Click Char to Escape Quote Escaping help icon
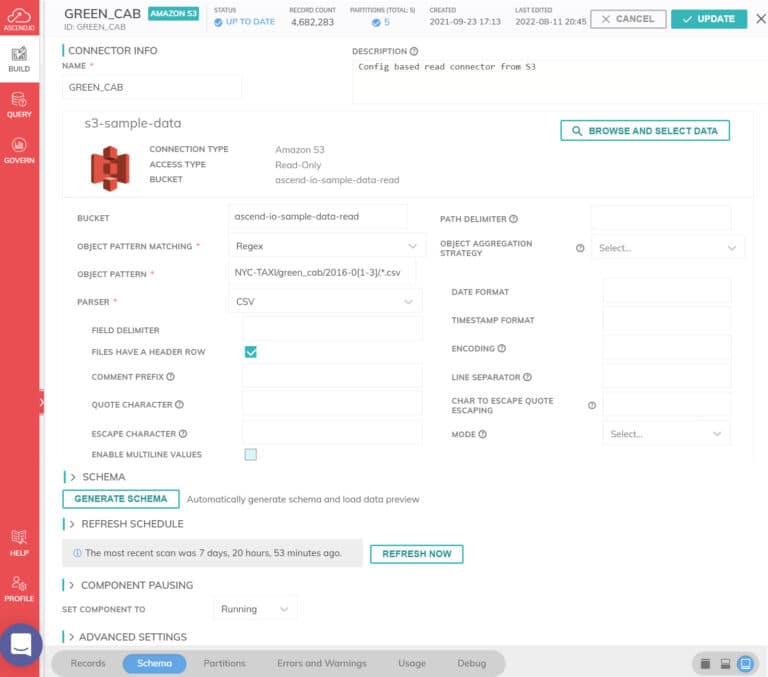The image size is (768, 677). tap(592, 406)
